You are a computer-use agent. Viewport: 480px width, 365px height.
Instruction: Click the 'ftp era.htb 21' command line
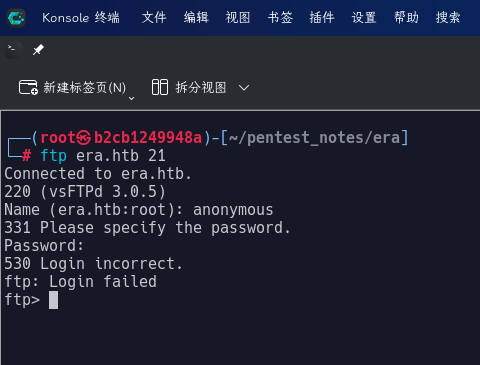pos(103,156)
